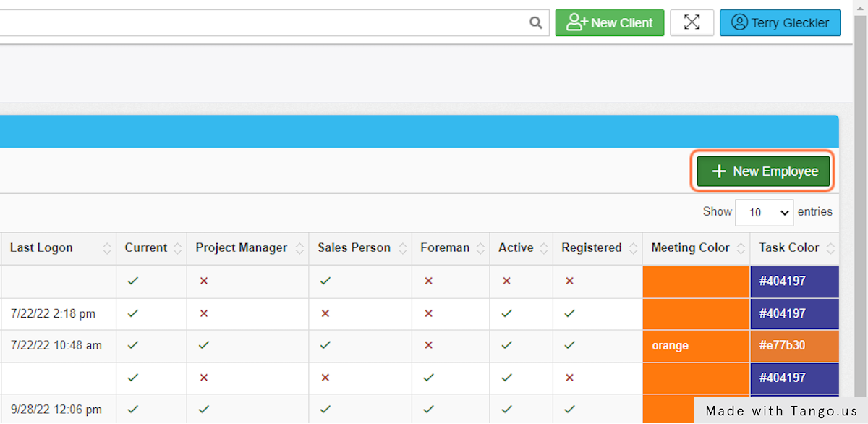This screenshot has height=424, width=868.
Task: Click the profile icon beside Terry Gleckler
Action: coord(739,22)
